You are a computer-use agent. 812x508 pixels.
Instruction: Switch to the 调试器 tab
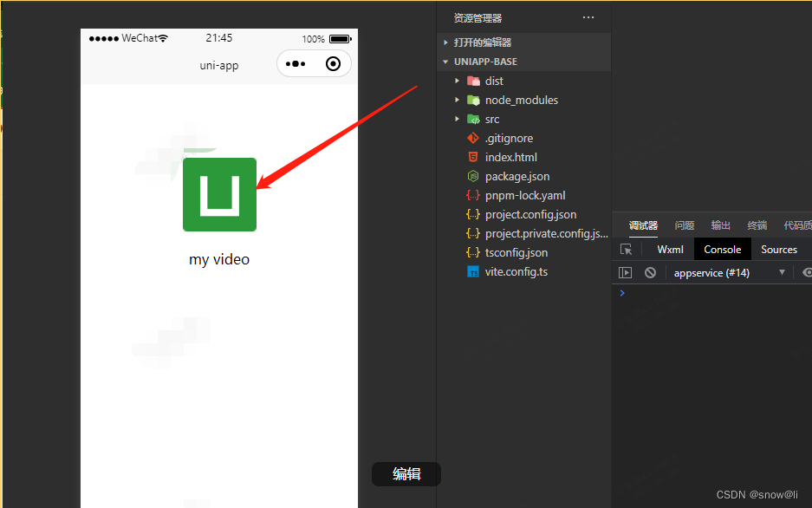coord(643,225)
